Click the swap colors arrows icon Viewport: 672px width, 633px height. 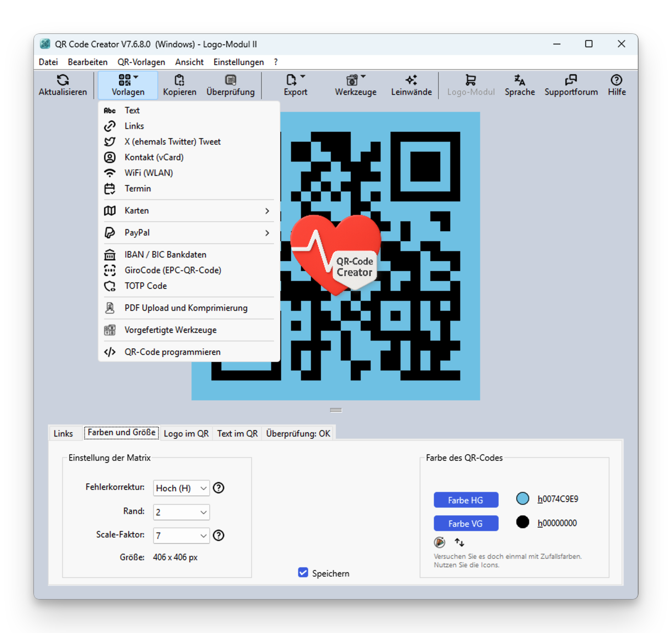(x=459, y=542)
